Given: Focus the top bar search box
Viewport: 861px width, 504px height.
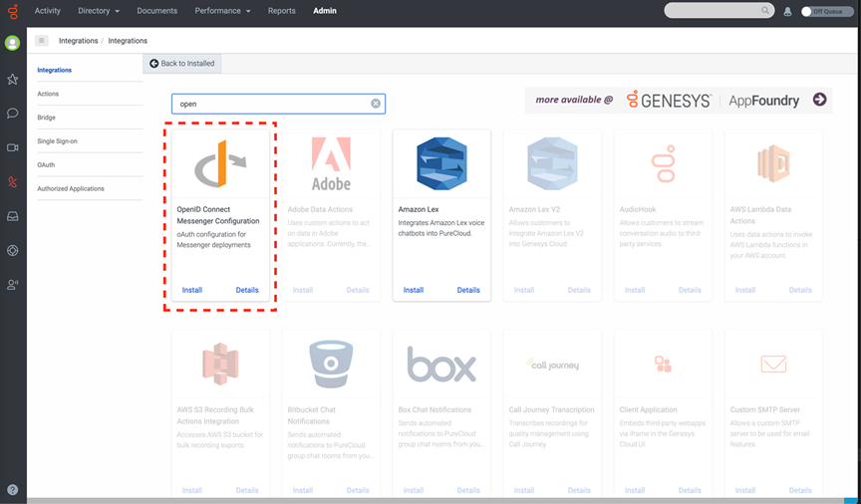Looking at the screenshot, I should tap(719, 10).
